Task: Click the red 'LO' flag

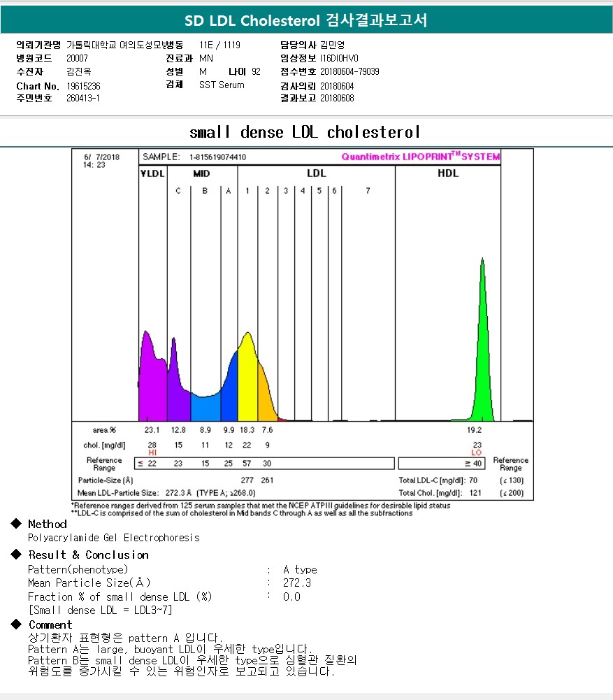Action: click(477, 452)
